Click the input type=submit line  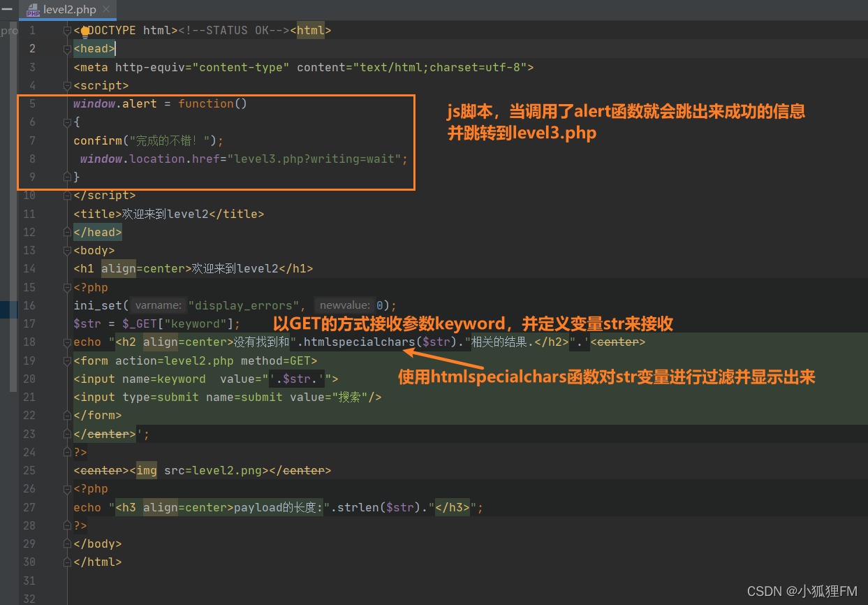[228, 397]
